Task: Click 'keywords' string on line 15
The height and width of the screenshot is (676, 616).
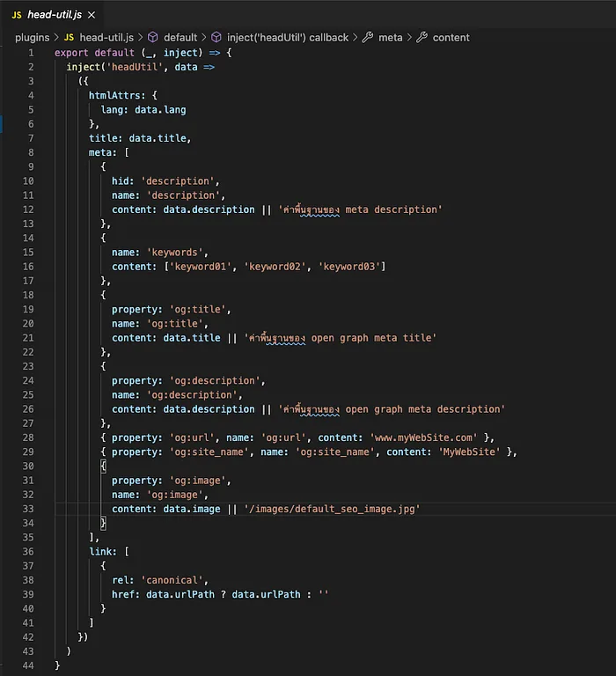Action: pyautogui.click(x=174, y=253)
